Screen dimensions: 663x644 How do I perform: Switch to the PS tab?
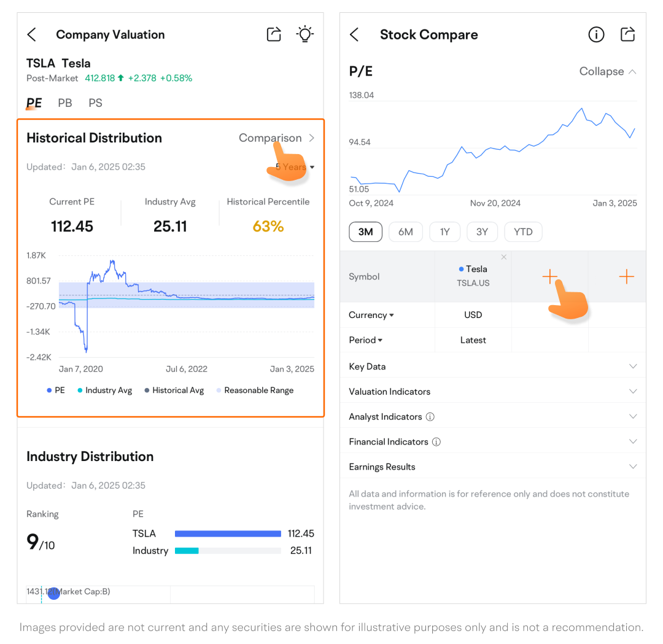(95, 103)
